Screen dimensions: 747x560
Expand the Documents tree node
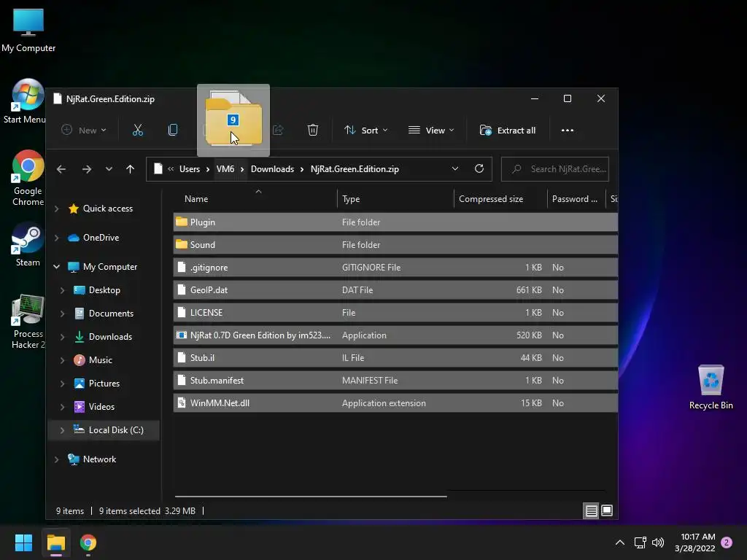pyautogui.click(x=63, y=314)
